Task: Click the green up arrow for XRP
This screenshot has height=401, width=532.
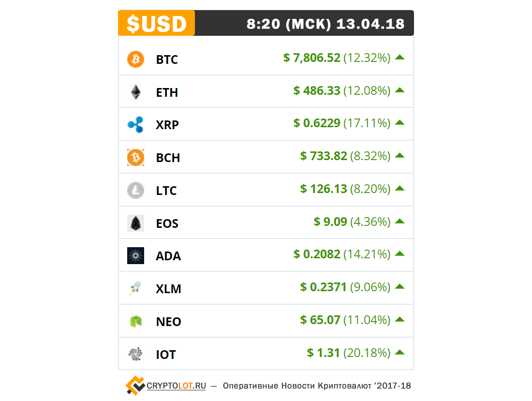Action: click(399, 122)
